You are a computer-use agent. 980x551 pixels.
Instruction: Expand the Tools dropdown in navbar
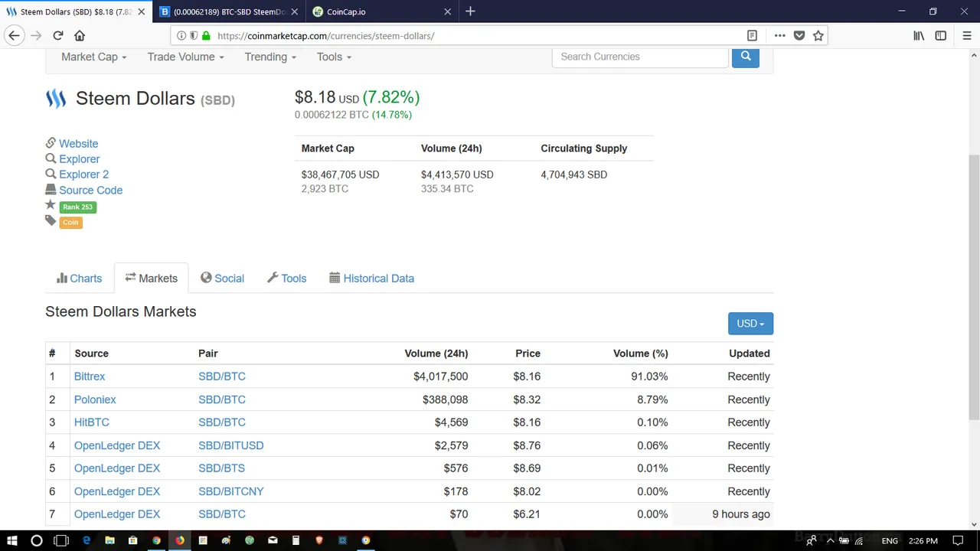click(334, 57)
